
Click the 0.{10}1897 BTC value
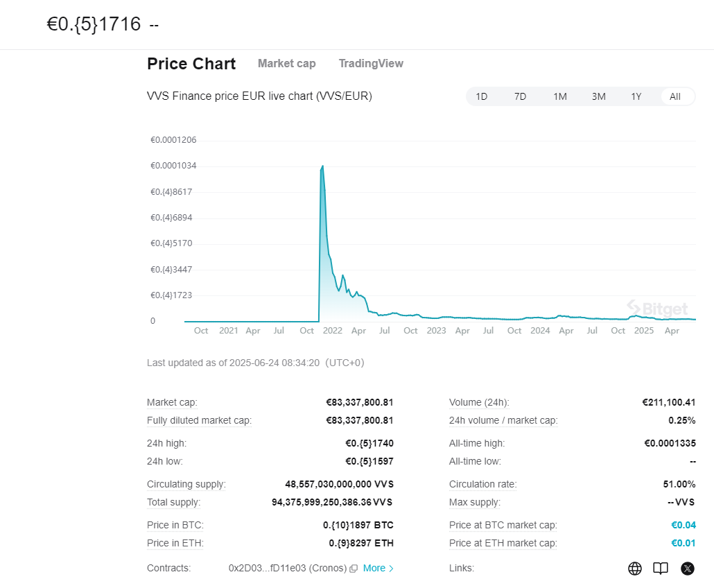click(x=358, y=526)
